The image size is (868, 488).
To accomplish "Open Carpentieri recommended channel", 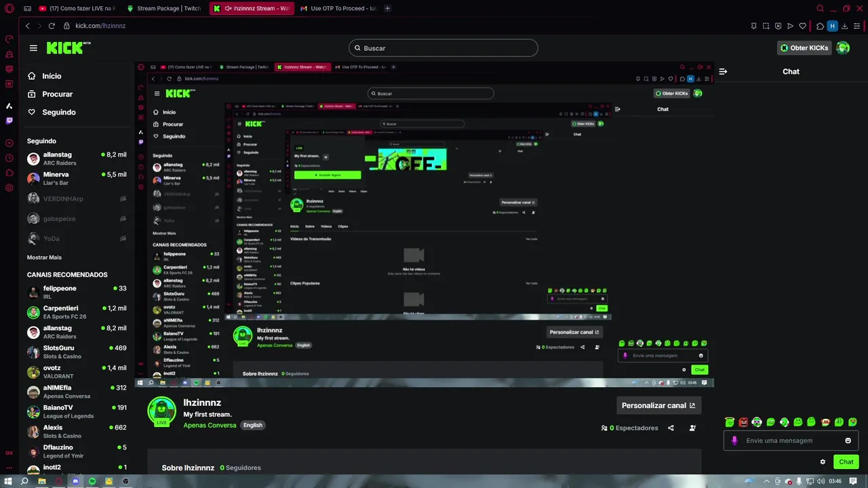I will (77, 312).
